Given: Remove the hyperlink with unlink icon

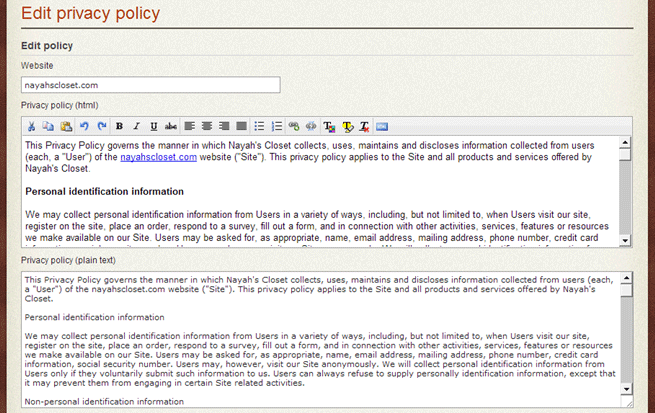Looking at the screenshot, I should [x=311, y=126].
